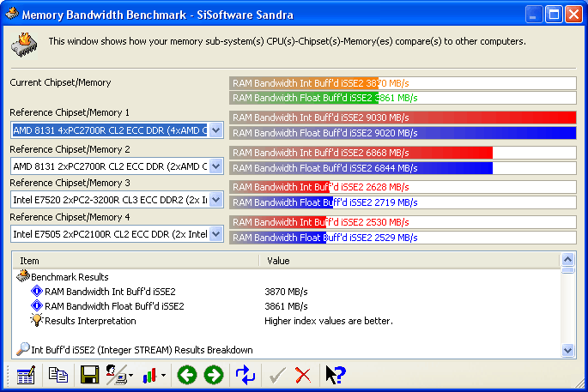This screenshot has width=588, height=392.
Task: Cancel with the red X toolbar icon
Action: (x=303, y=375)
